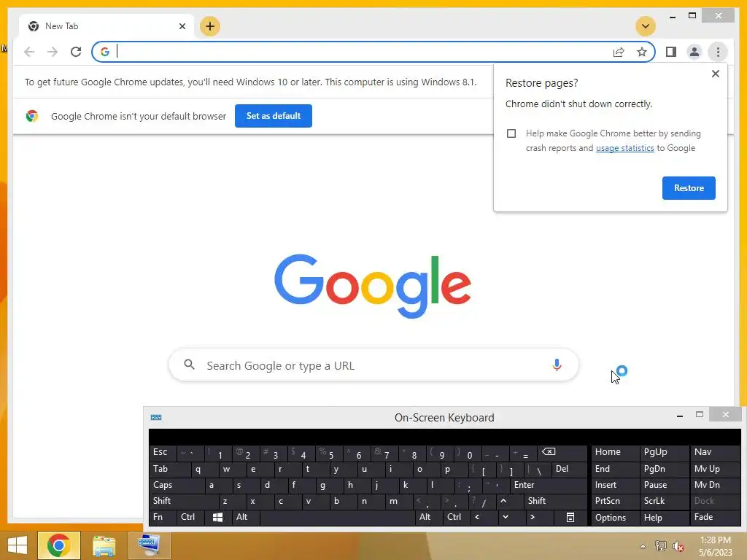Click the share page icon in address bar
Image resolution: width=747 pixels, height=560 pixels.
pyautogui.click(x=619, y=52)
